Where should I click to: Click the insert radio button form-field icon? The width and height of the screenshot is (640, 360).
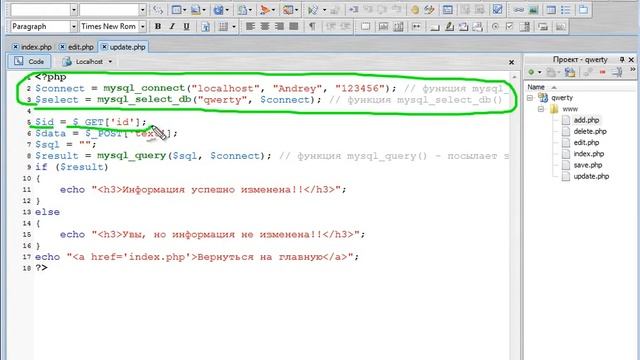tap(495, 27)
